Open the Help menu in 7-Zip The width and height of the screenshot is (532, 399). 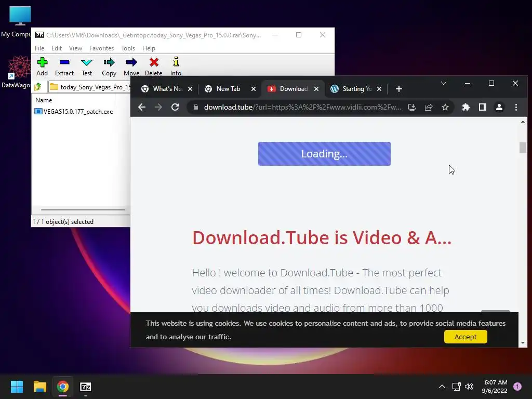pos(149,48)
